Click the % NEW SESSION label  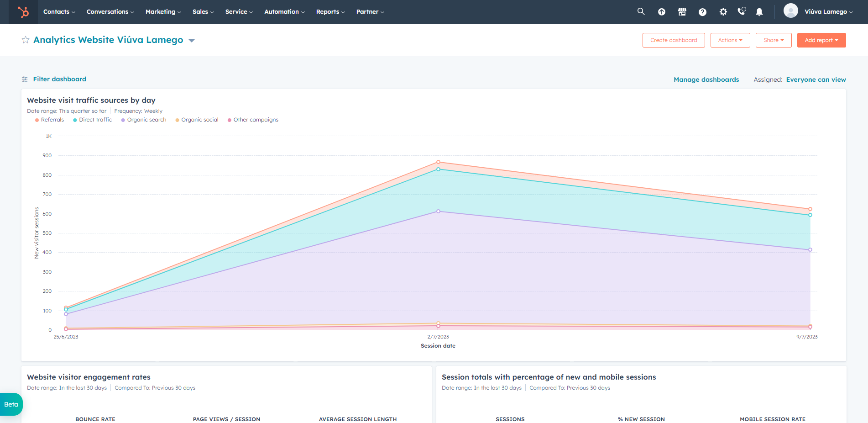tap(641, 419)
